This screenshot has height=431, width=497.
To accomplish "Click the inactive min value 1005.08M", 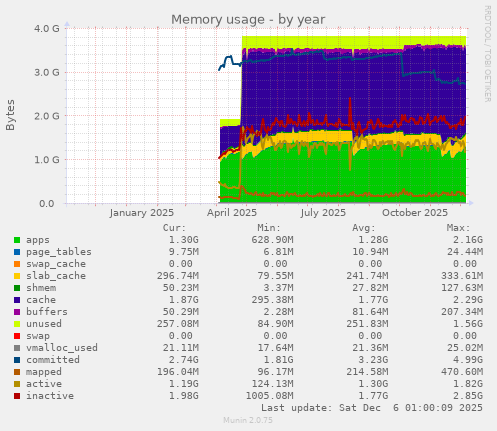I will [x=269, y=396].
